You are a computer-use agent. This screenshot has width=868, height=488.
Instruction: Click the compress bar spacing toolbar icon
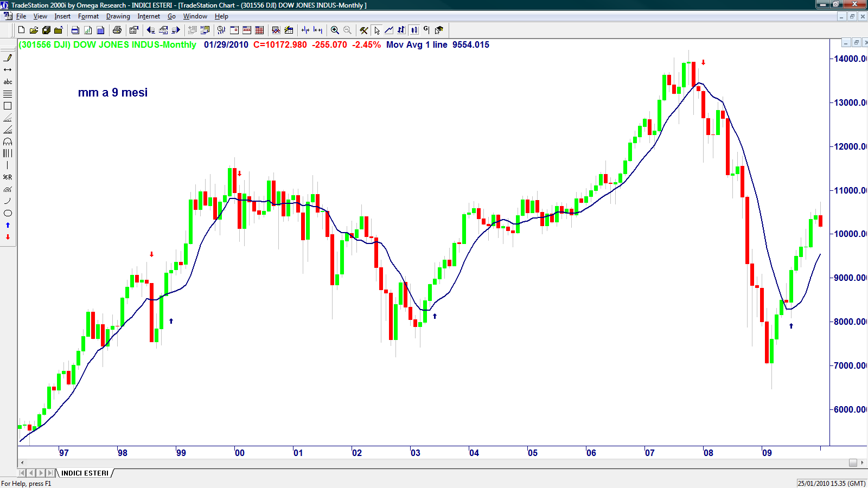305,30
